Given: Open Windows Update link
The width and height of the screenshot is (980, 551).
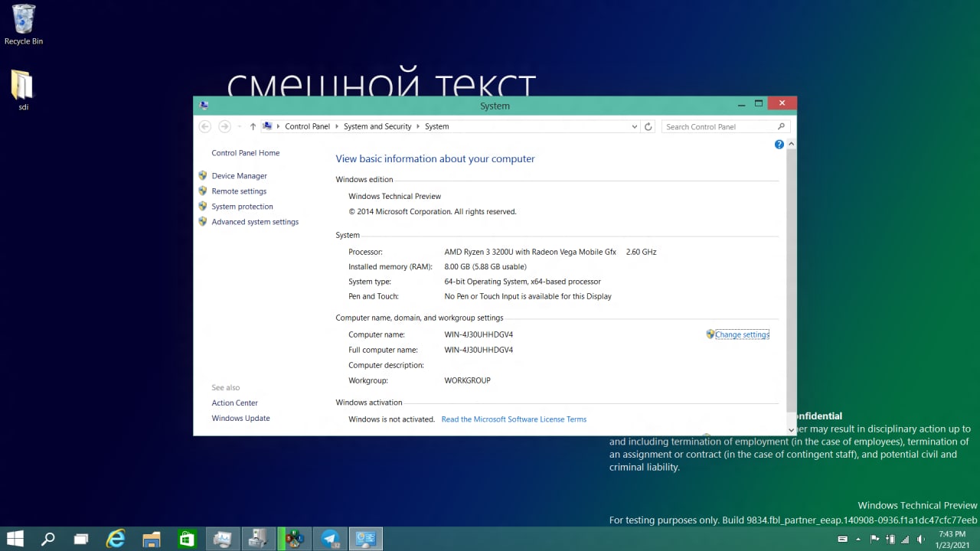Looking at the screenshot, I should point(241,419).
